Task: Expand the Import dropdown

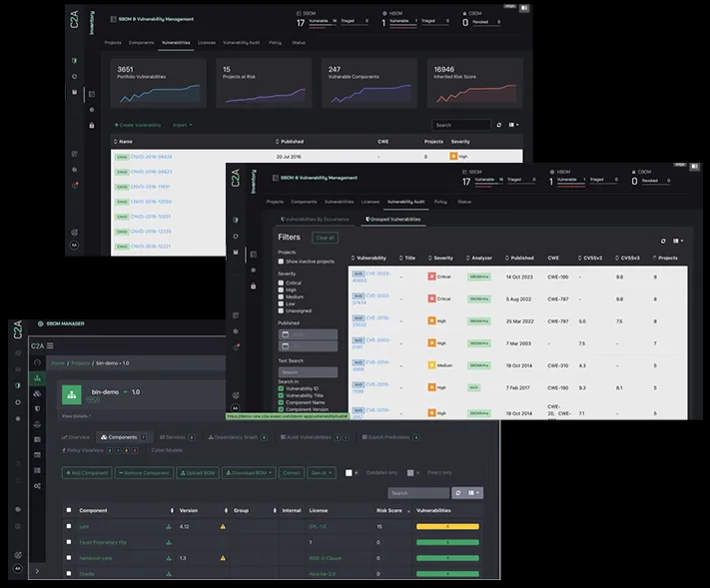Action: pos(182,125)
